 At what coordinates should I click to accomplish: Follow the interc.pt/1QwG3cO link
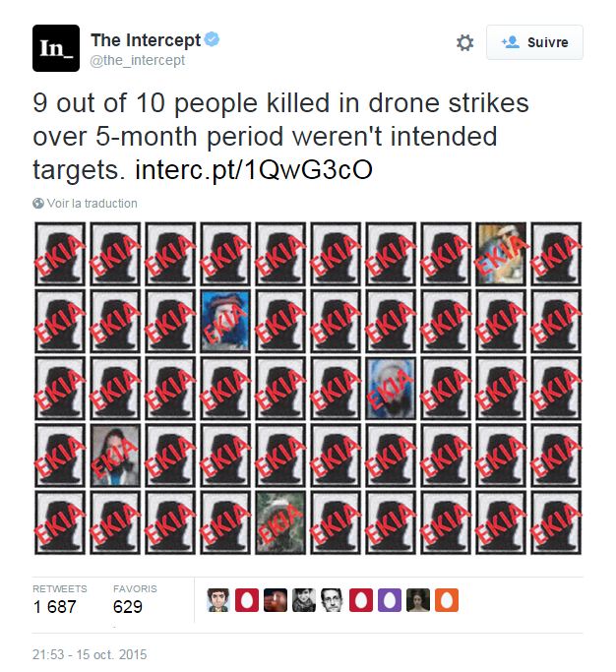pyautogui.click(x=254, y=169)
